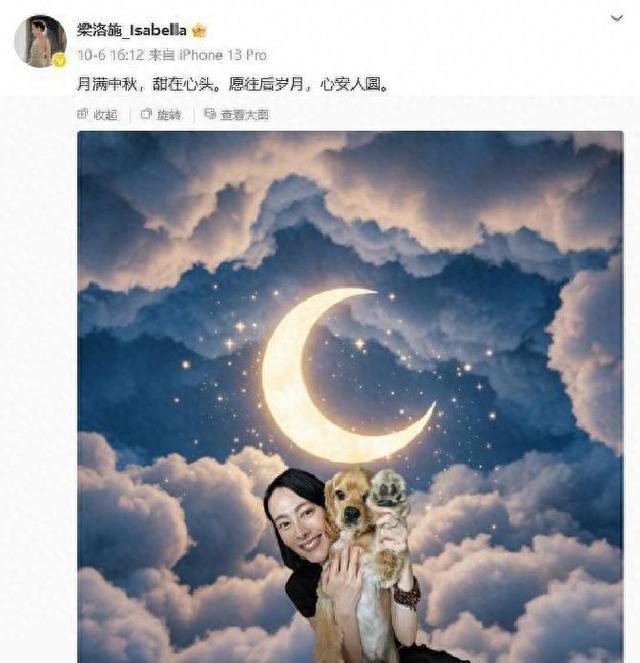640x663 pixels.
Task: Click the 查看大图 magnifier icon
Action: 210,114
